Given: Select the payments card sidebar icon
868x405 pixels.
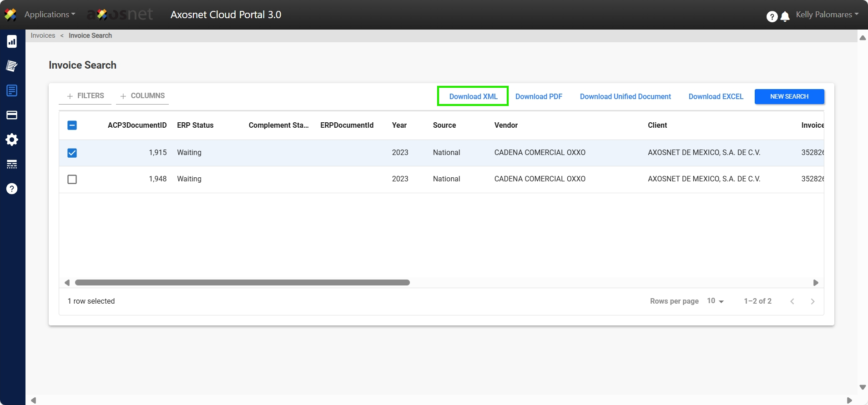Looking at the screenshot, I should click(x=12, y=115).
